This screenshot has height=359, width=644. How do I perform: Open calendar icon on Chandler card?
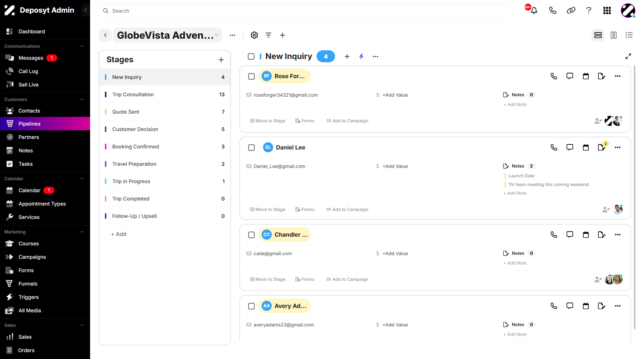(586, 235)
